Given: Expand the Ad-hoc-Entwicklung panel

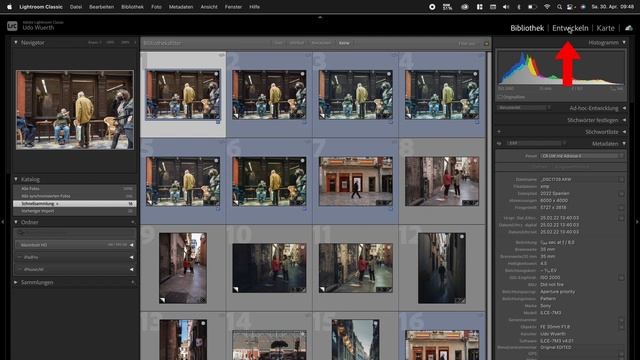Looking at the screenshot, I should pyautogui.click(x=624, y=108).
